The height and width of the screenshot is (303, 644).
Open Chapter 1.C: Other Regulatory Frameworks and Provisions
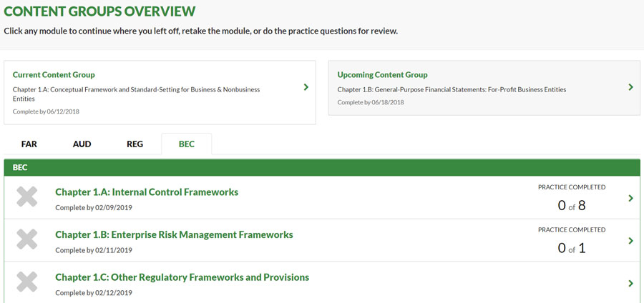pyautogui.click(x=182, y=277)
